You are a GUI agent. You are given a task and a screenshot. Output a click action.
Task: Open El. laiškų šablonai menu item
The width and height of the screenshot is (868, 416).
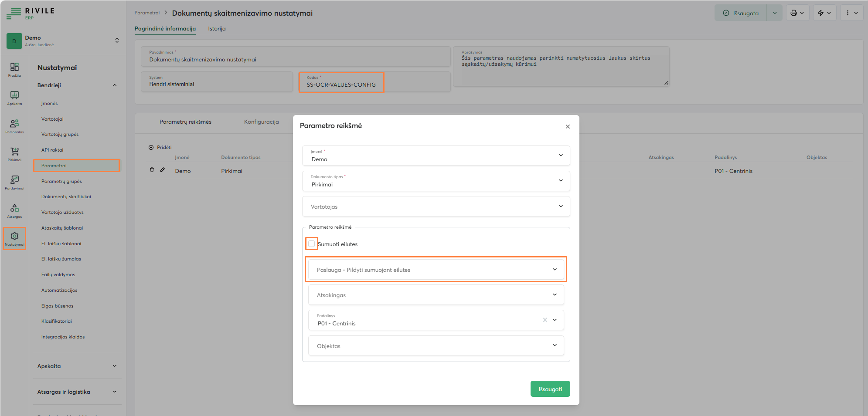click(x=61, y=244)
